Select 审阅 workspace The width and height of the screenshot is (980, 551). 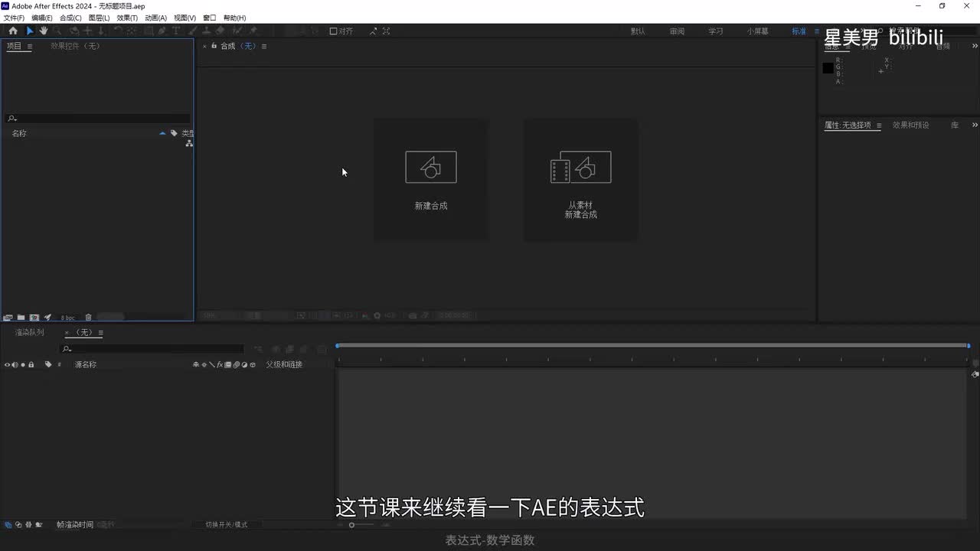[677, 31]
